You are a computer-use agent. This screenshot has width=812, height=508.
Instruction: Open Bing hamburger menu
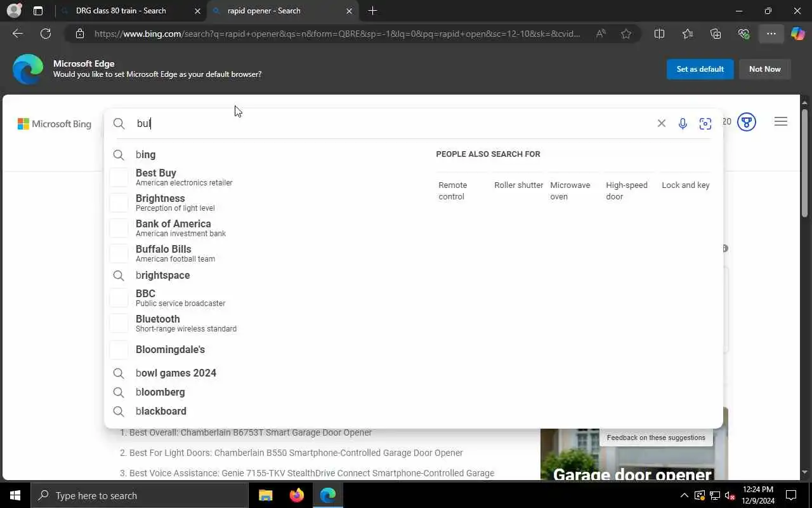[781, 121]
